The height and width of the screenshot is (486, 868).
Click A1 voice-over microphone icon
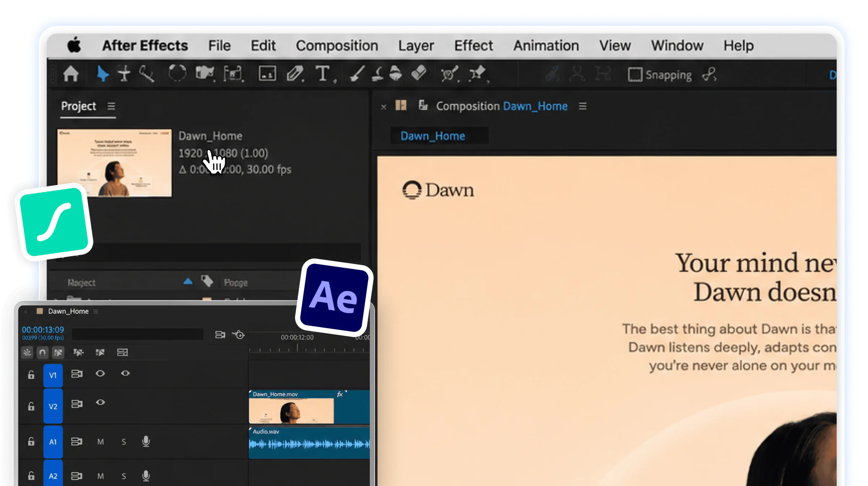pos(146,442)
